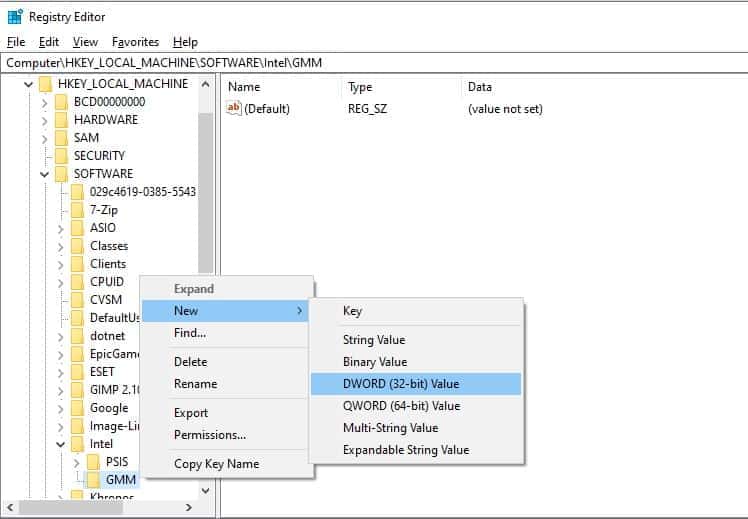Click the (Default) string value icon

pyautogui.click(x=234, y=108)
